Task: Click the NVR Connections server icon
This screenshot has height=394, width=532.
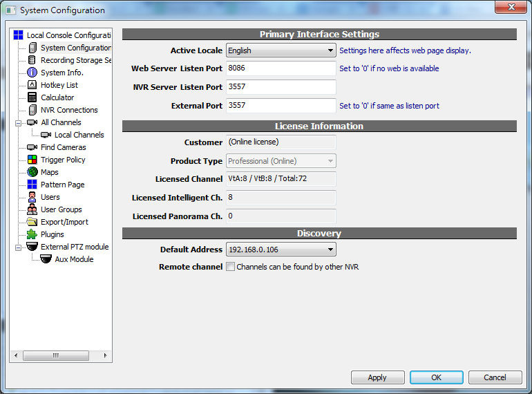Action: click(32, 110)
